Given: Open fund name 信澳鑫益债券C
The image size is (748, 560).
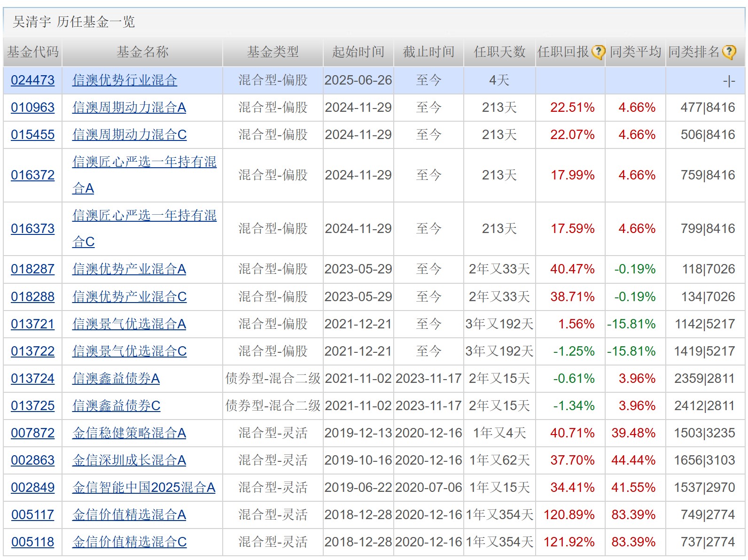Looking at the screenshot, I should click(116, 406).
